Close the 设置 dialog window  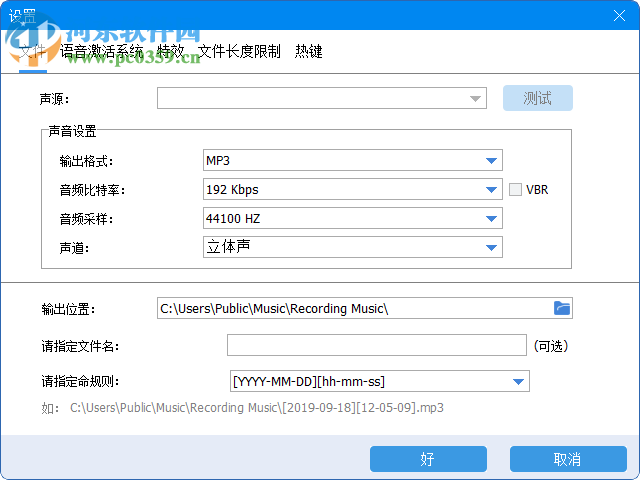[619, 16]
